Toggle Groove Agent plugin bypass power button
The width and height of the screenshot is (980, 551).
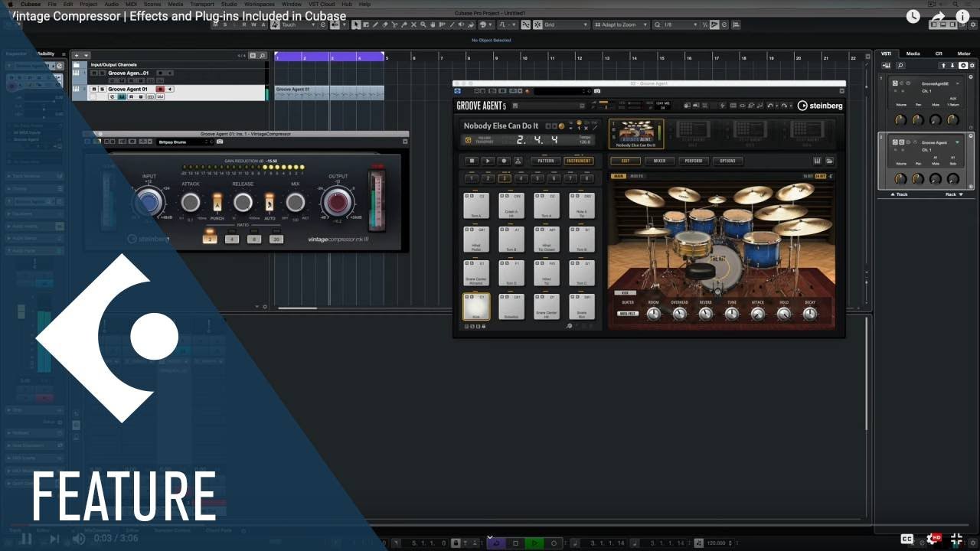(x=457, y=91)
